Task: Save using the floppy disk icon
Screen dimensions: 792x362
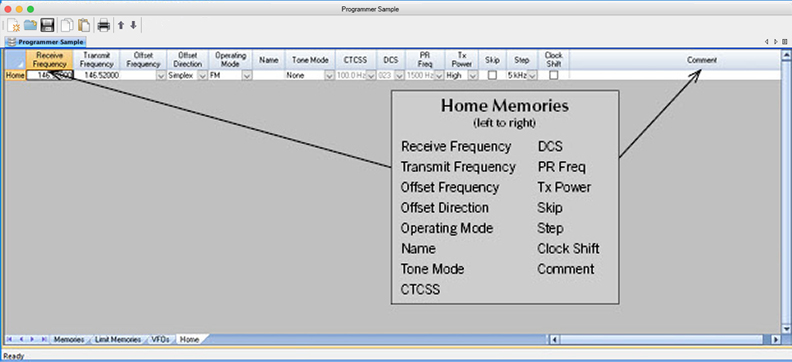Action: click(x=47, y=25)
